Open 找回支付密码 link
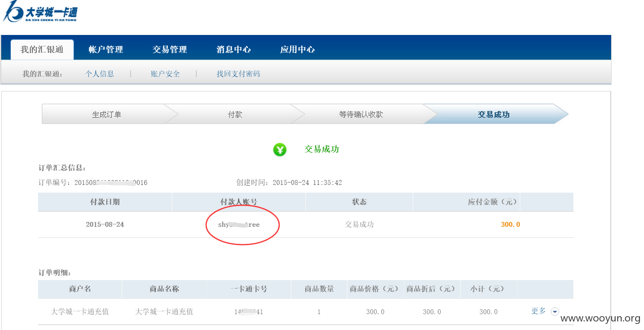The width and height of the screenshot is (644, 330). tap(238, 74)
